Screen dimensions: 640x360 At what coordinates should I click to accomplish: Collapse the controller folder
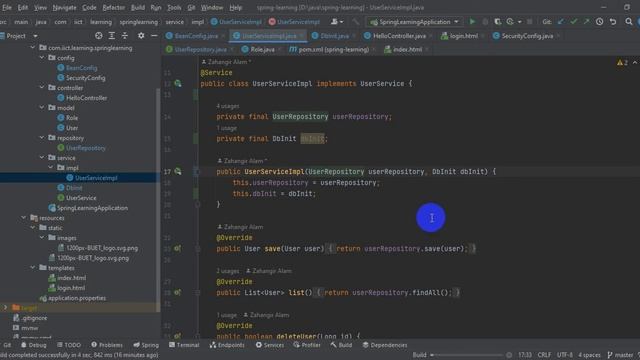(42, 87)
